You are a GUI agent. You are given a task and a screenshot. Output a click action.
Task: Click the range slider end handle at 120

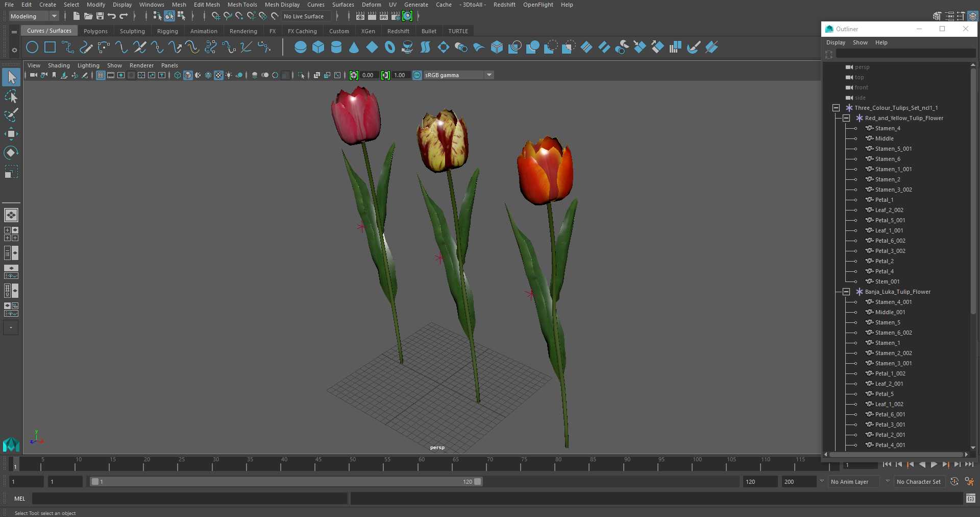[478, 482]
